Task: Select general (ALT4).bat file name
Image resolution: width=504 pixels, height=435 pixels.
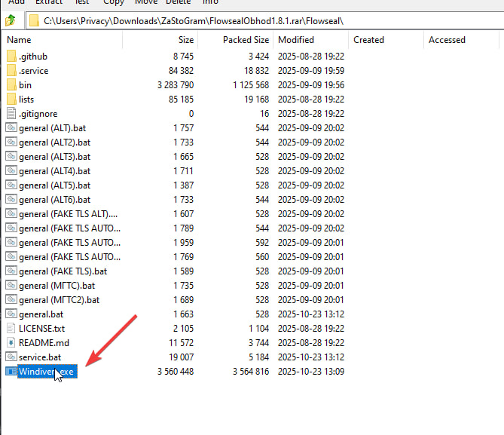Action: (55, 171)
